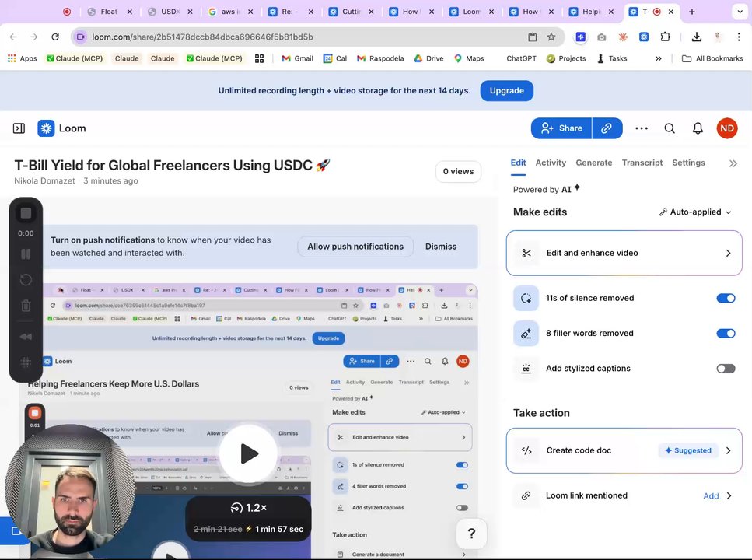The image size is (752, 560).
Task: Switch to the Edit tab
Action: 518,163
